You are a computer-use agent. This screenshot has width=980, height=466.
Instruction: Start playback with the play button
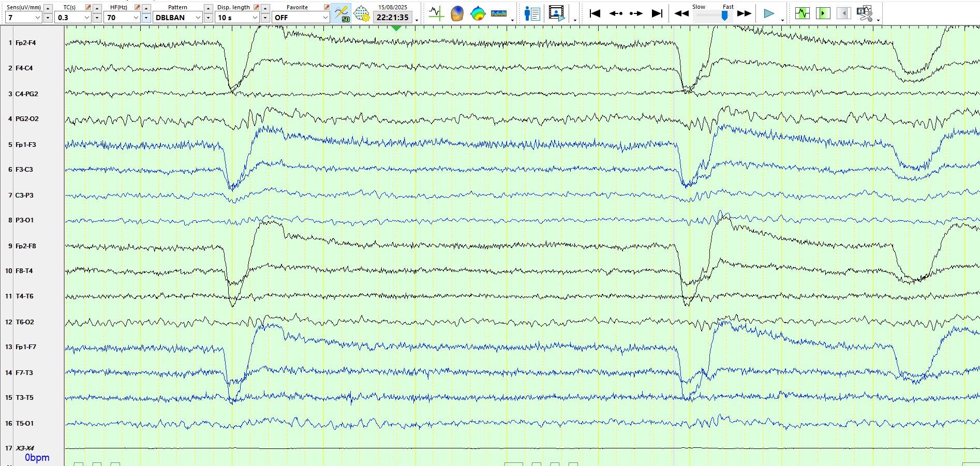pos(769,13)
